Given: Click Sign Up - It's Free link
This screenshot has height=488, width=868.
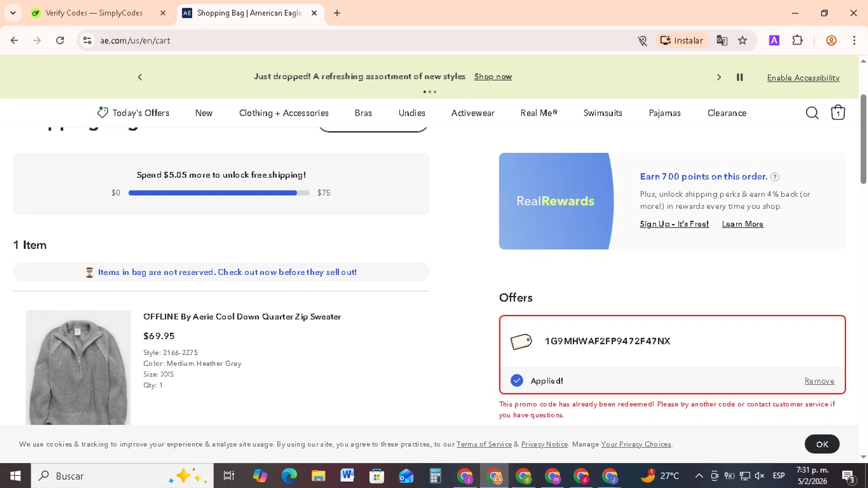Looking at the screenshot, I should [x=674, y=224].
